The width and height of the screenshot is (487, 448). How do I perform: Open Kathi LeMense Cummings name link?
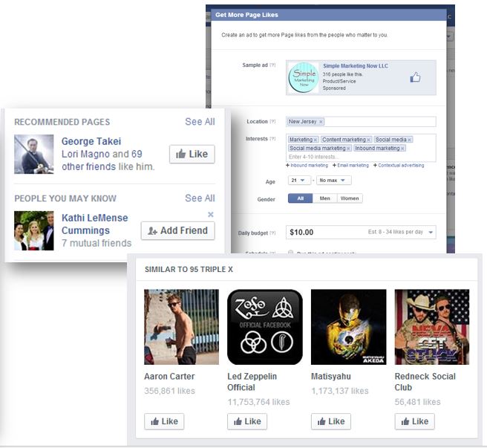click(x=94, y=224)
